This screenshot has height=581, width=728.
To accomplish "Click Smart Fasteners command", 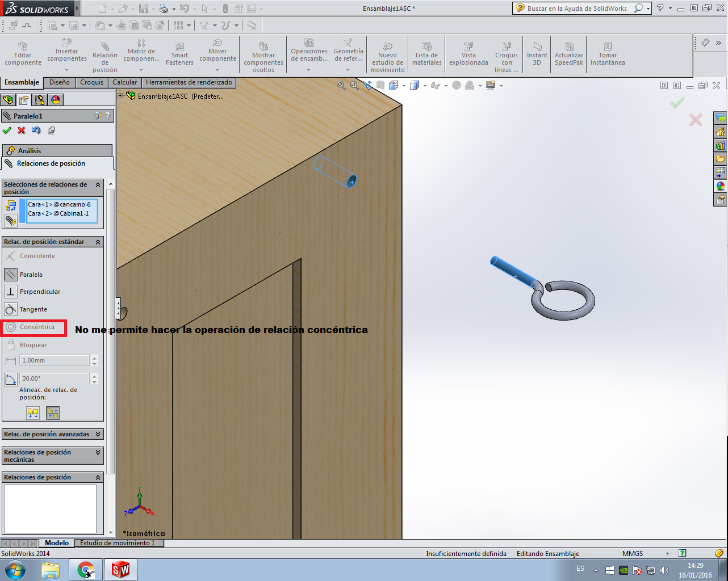I will coord(179,54).
